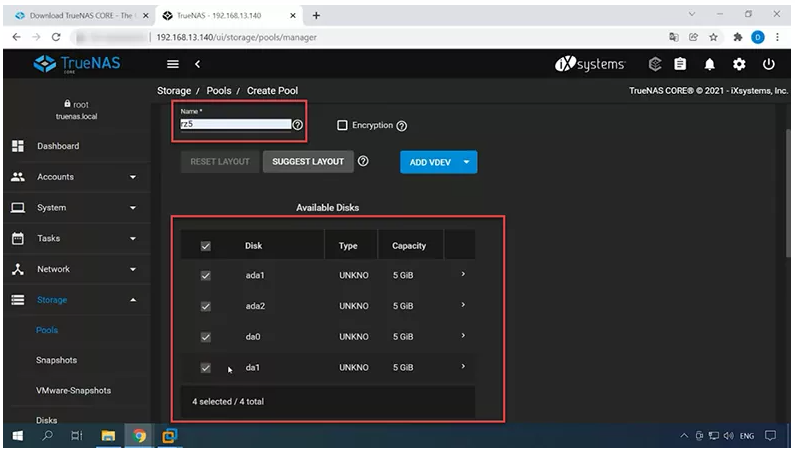Expand details for disk da1
The height and width of the screenshot is (454, 795).
coord(463,366)
